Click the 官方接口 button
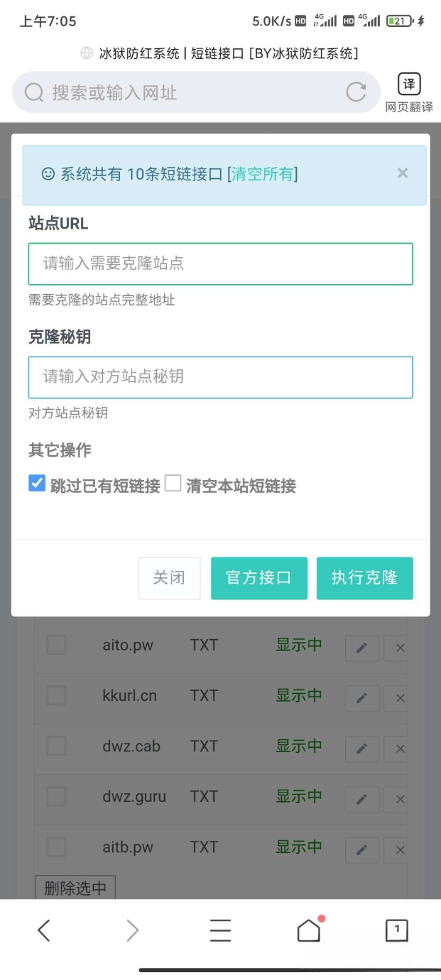This screenshot has height=980, width=441. 258,578
